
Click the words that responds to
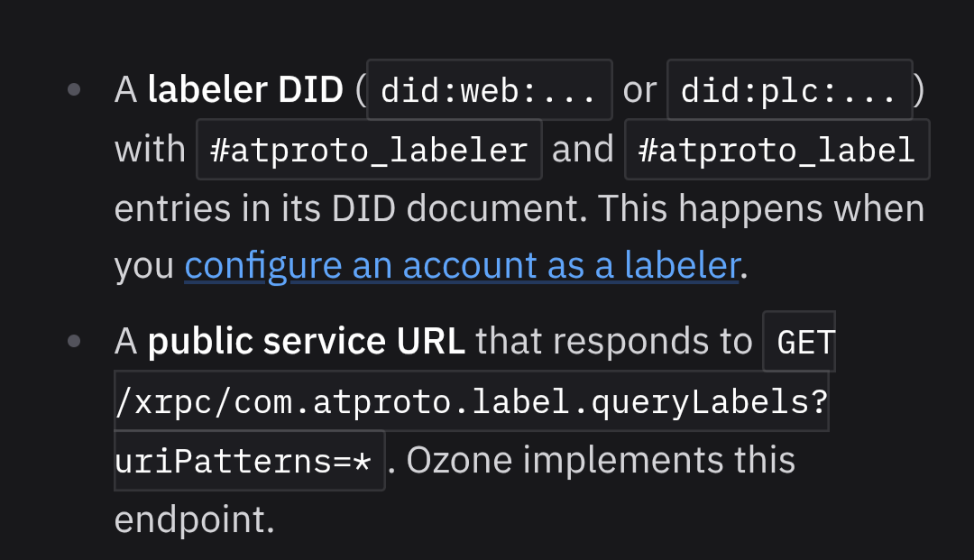coord(614,341)
